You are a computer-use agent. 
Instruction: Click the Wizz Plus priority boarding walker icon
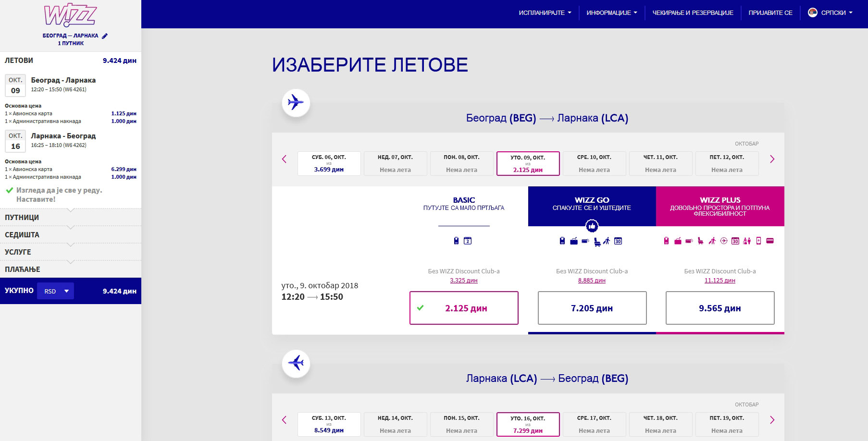point(712,241)
